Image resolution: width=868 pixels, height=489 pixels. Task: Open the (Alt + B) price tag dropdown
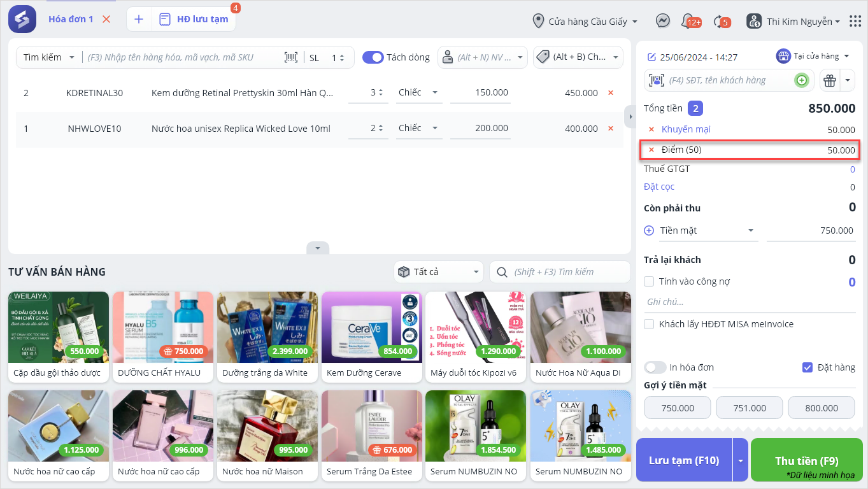(x=578, y=57)
